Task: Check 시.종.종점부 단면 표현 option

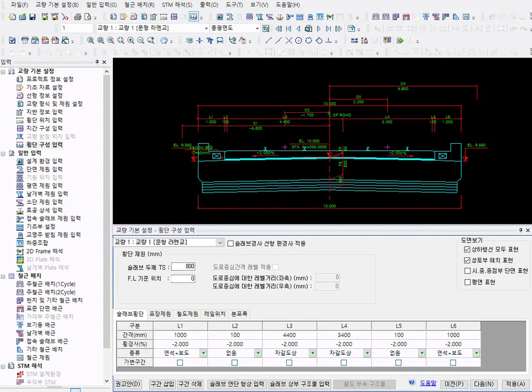Action: (x=467, y=271)
